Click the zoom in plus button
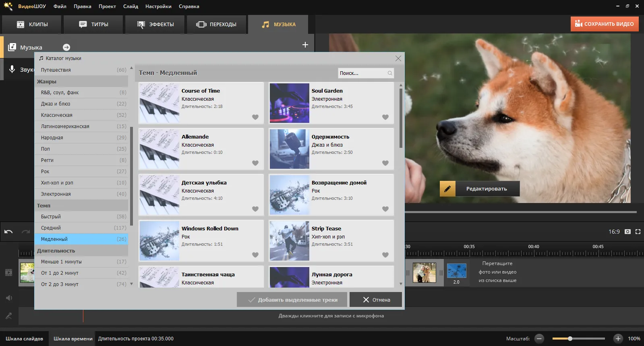 click(x=618, y=339)
